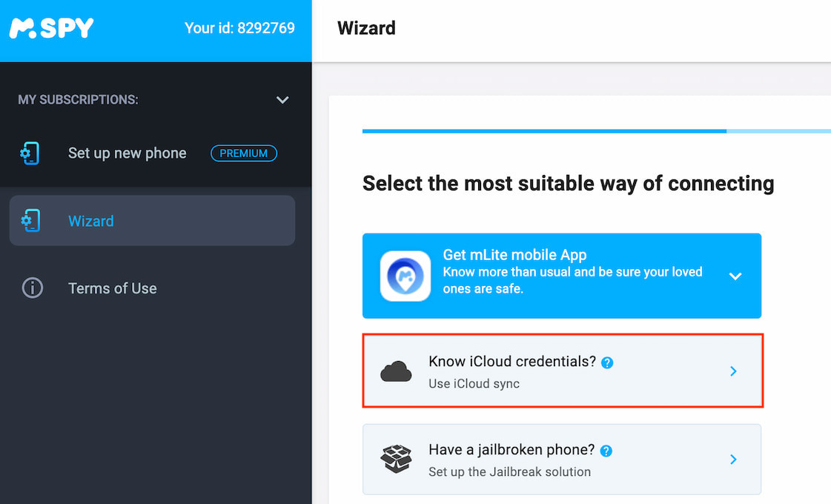Click the Terms of Use info icon
The width and height of the screenshot is (831, 504).
[33, 288]
